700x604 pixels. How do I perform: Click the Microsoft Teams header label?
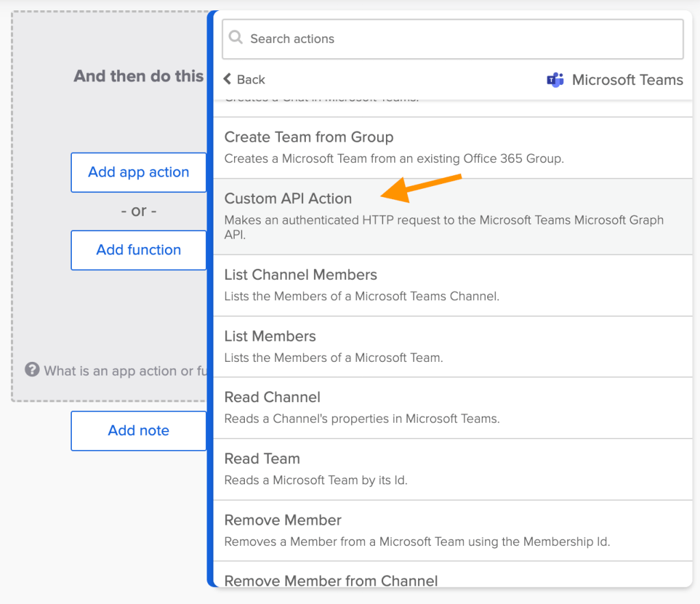(627, 80)
